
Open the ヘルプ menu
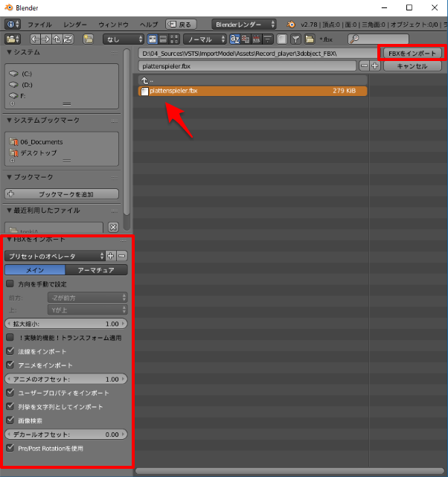pyautogui.click(x=149, y=25)
